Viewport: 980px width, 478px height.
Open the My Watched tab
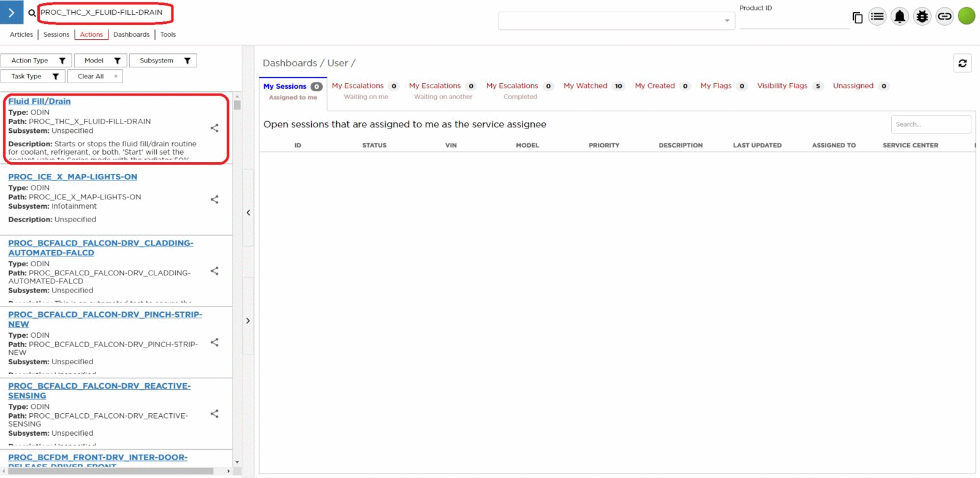coord(586,86)
